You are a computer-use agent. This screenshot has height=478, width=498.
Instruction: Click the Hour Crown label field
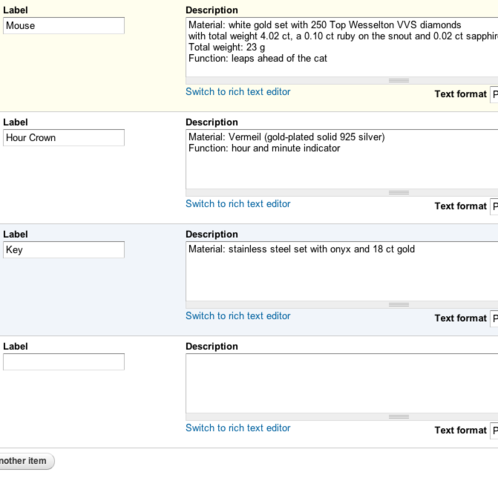pyautogui.click(x=64, y=138)
